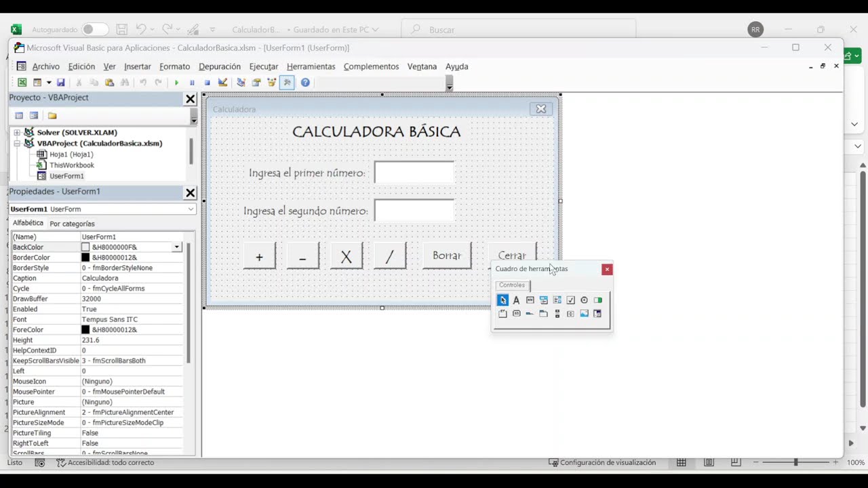Select the ScrollBar control in the toolbox
Viewport: 868px width, 488px height.
[557, 314]
